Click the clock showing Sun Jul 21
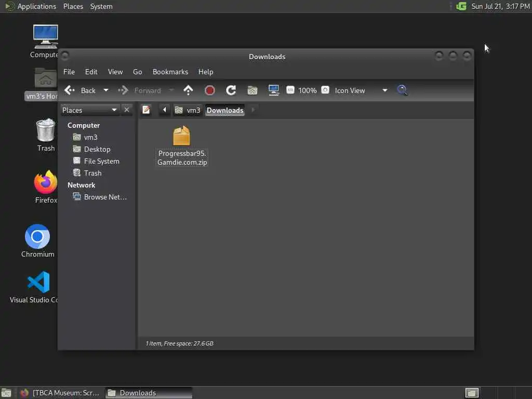This screenshot has width=532, height=399. pyautogui.click(x=500, y=6)
